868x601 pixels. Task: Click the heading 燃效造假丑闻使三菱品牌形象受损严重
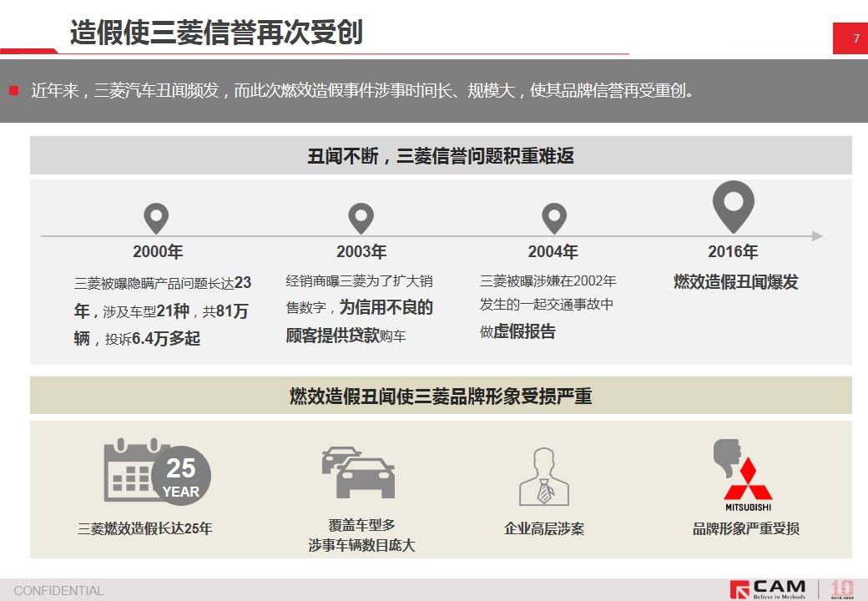441,396
